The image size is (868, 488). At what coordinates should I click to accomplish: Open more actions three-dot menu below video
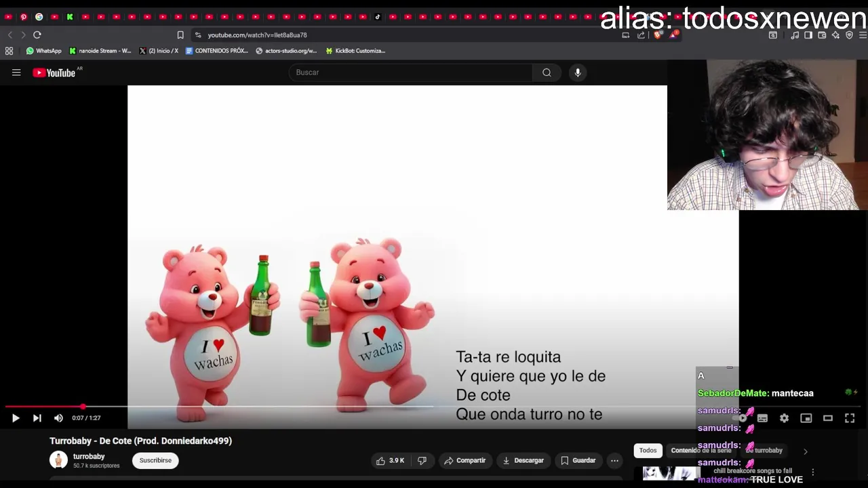[614, 461]
